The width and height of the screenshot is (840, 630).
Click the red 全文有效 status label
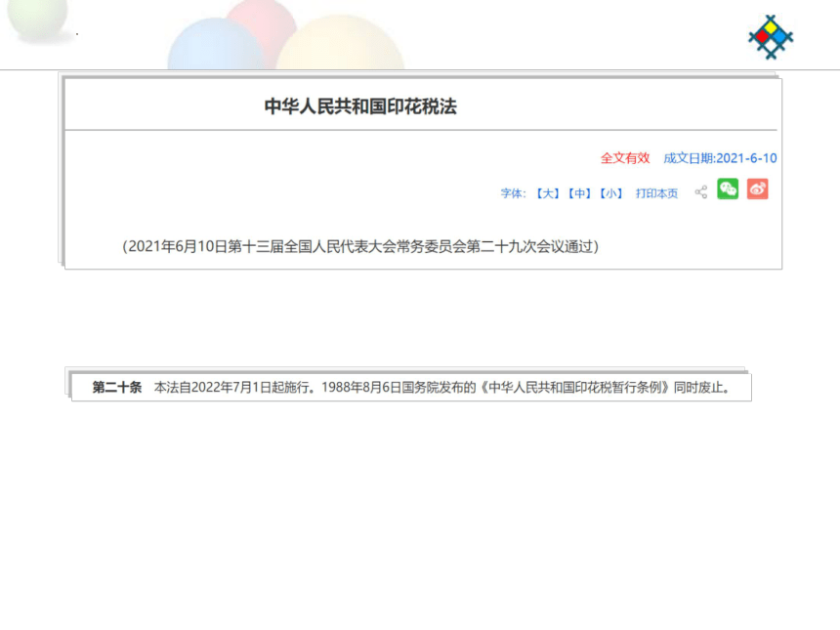point(625,158)
